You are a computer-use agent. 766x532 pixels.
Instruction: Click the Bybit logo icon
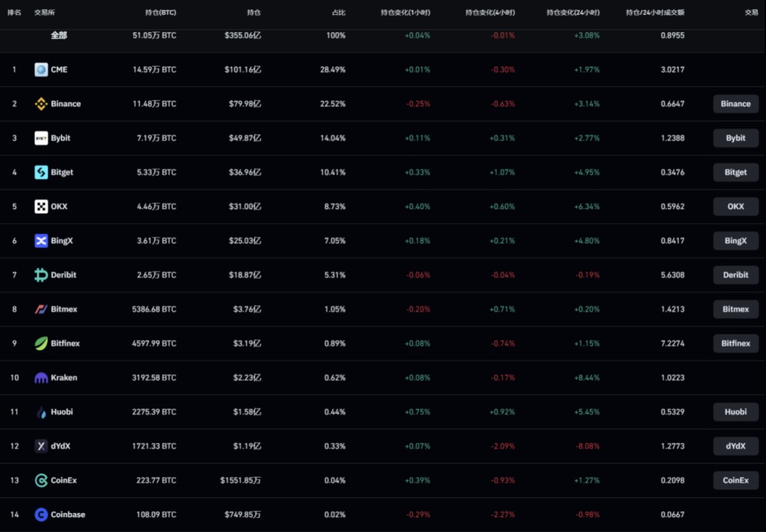coord(41,138)
